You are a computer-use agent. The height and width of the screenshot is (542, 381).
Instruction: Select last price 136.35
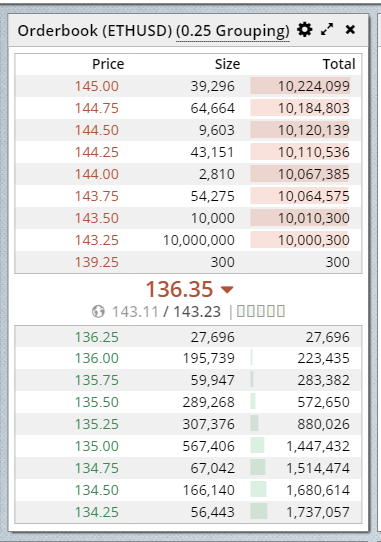(x=179, y=289)
